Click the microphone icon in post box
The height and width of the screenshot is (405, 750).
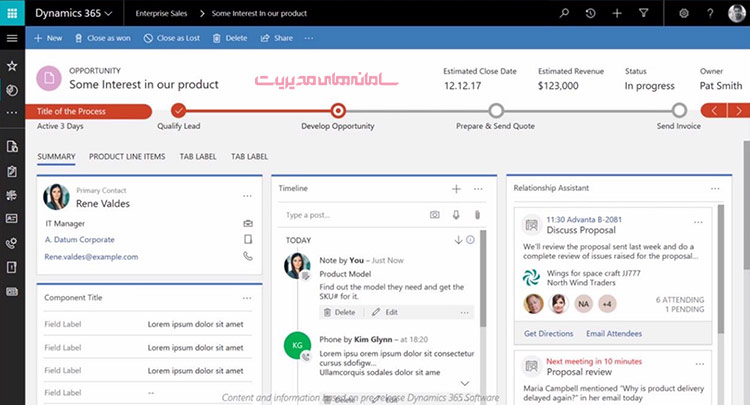456,215
